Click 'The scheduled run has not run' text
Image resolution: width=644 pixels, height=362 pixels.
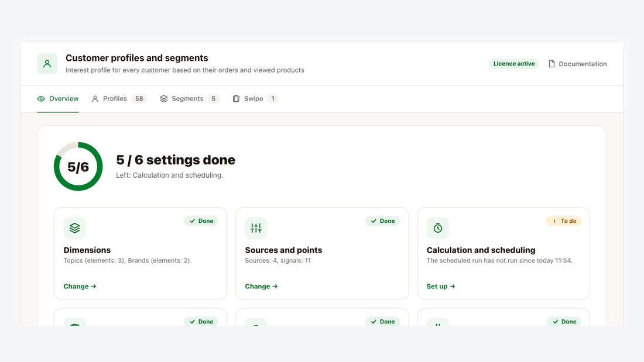pos(499,261)
